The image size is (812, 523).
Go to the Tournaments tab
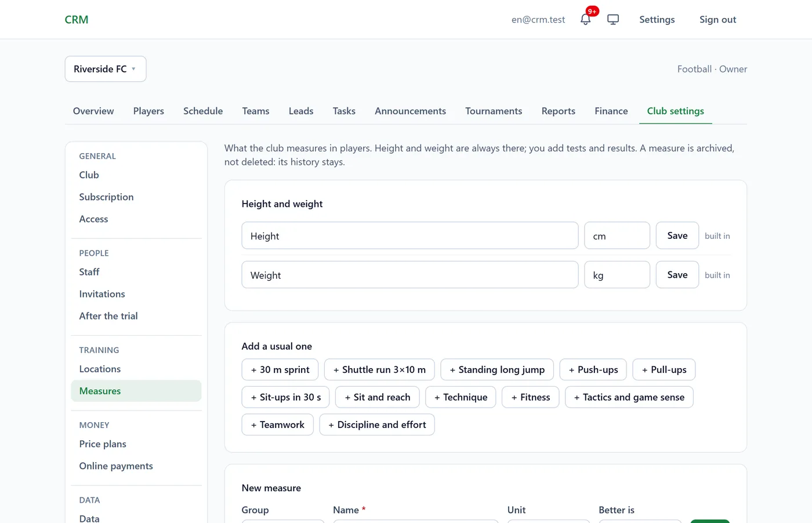pos(494,111)
